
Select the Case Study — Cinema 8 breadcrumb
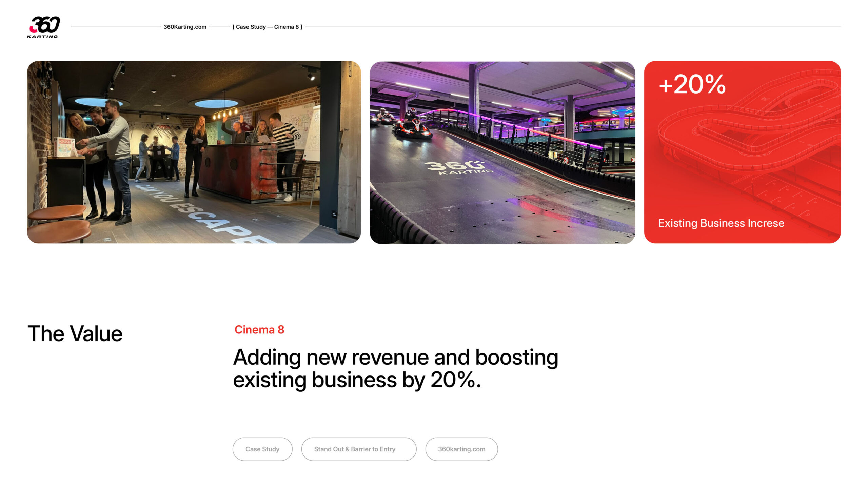(x=267, y=27)
